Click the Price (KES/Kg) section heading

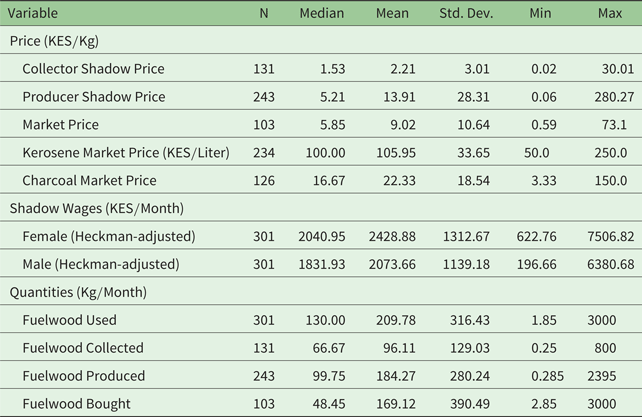(x=54, y=41)
